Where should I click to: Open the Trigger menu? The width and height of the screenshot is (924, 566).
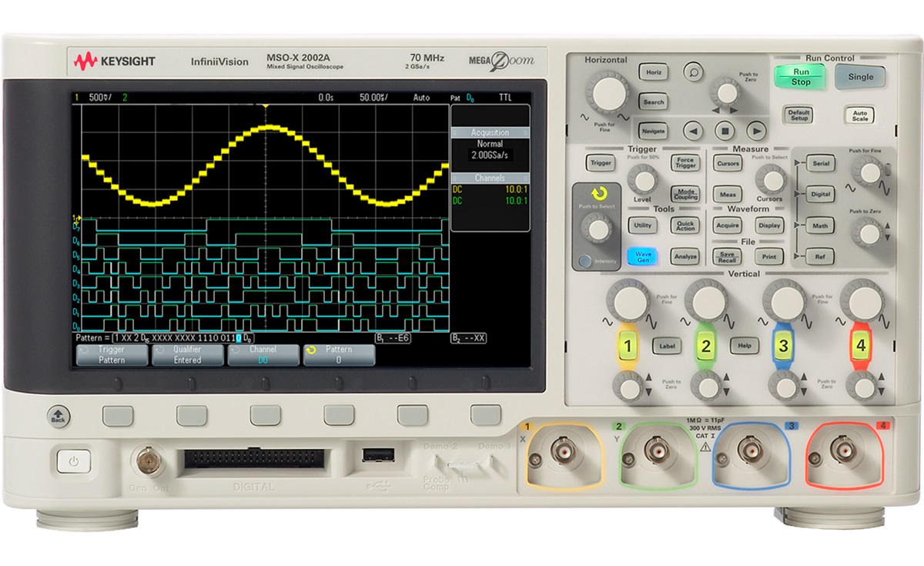click(600, 163)
